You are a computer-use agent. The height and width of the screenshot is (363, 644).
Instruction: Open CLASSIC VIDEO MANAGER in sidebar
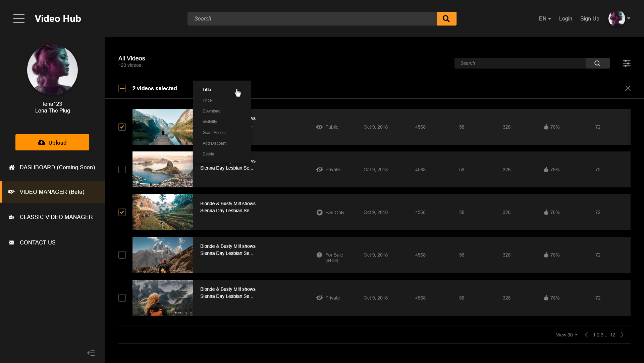tap(52, 217)
